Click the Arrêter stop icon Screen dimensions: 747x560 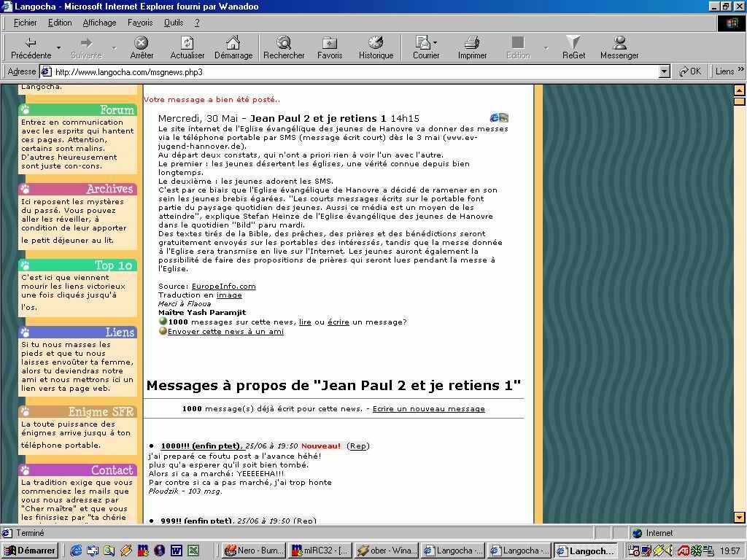[x=142, y=44]
